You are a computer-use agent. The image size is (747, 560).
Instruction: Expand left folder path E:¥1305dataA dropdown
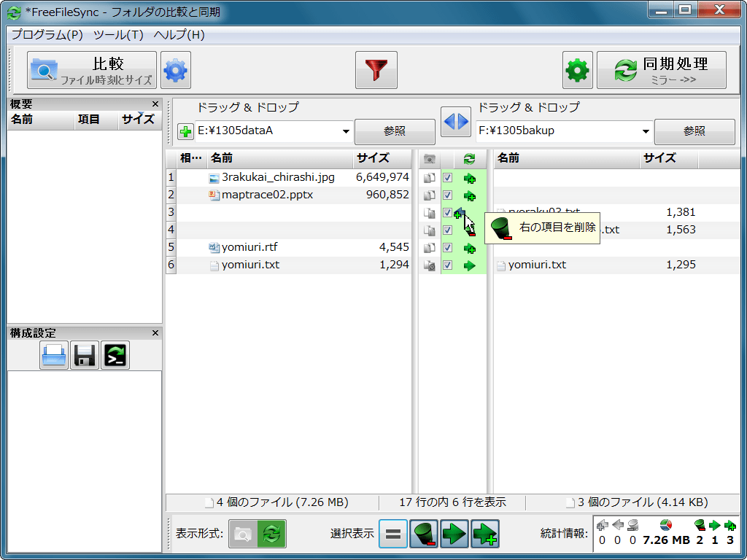(346, 131)
